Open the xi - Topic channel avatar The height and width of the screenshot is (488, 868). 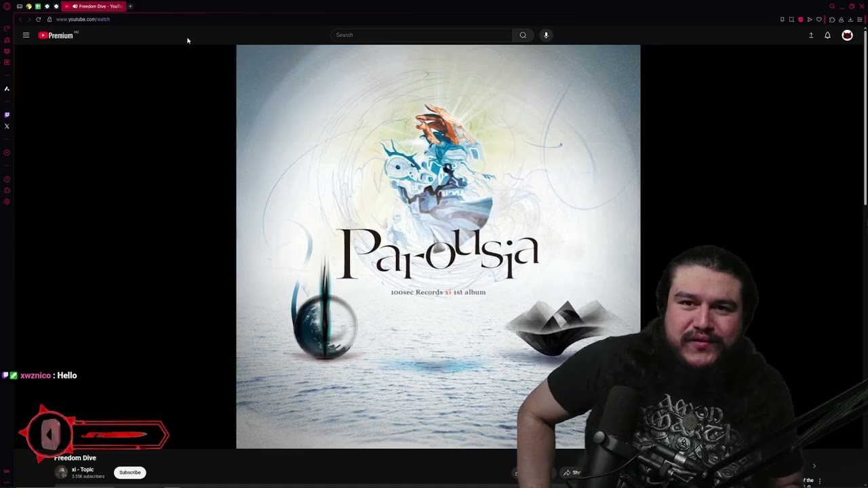pos(61,472)
